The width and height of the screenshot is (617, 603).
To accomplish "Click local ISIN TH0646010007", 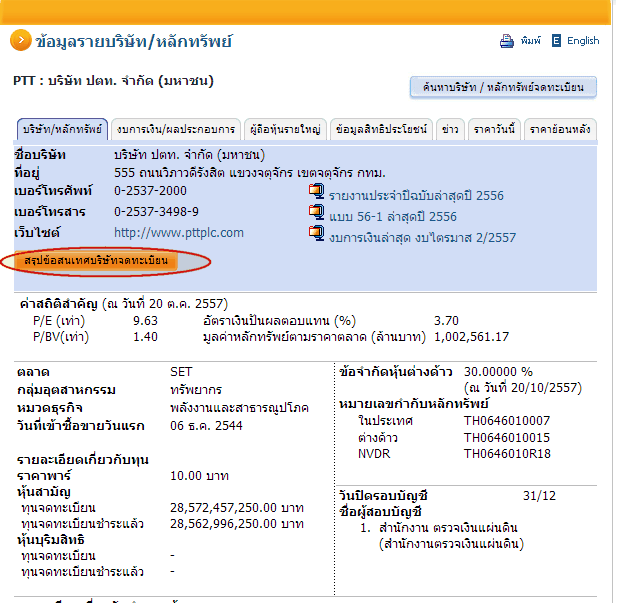I will 507,421.
